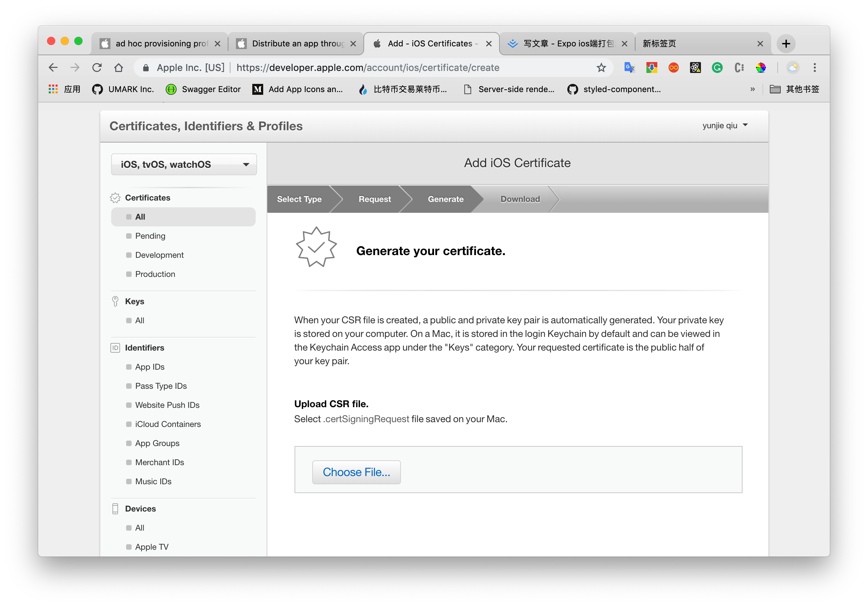
Task: Bookmark this page with star icon
Action: (x=601, y=68)
